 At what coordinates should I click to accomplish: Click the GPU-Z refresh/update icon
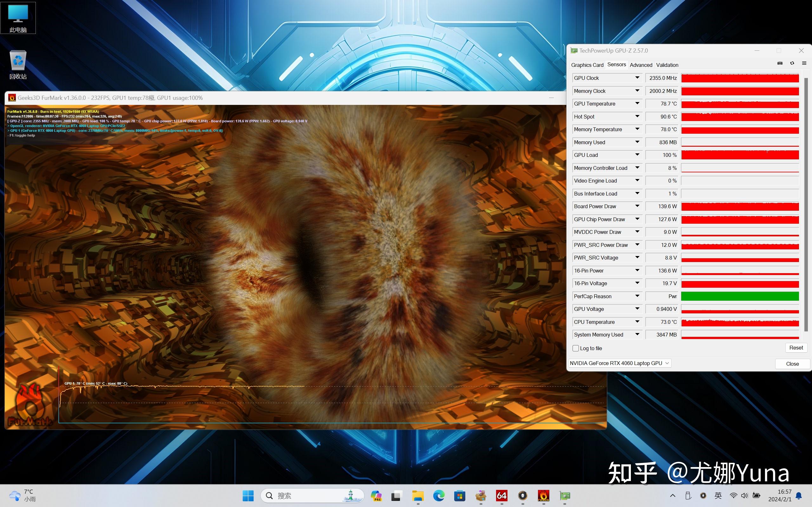pos(791,64)
